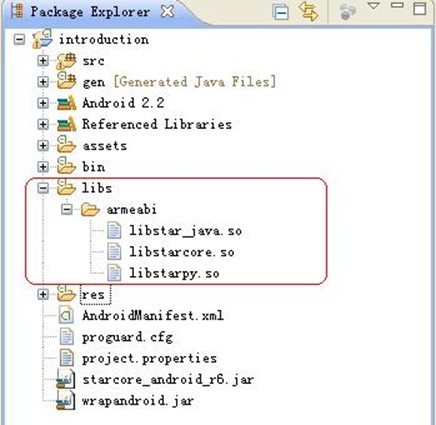Select libstarpy.so file name
Viewport: 436px width, 425px height.
click(174, 274)
